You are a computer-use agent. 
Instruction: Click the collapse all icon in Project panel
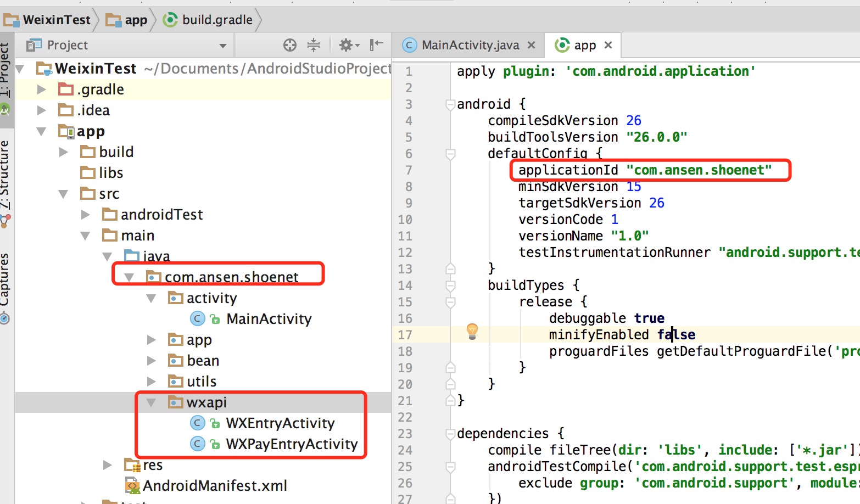point(314,45)
